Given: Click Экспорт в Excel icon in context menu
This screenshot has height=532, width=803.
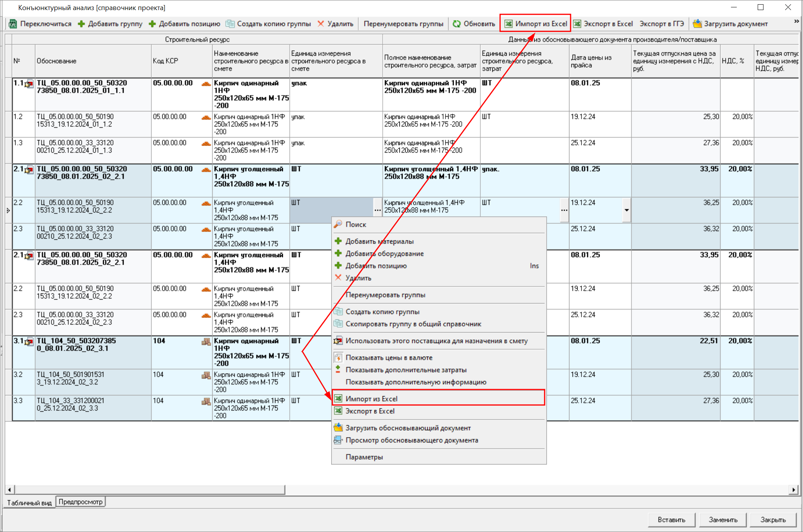Looking at the screenshot, I should click(338, 411).
